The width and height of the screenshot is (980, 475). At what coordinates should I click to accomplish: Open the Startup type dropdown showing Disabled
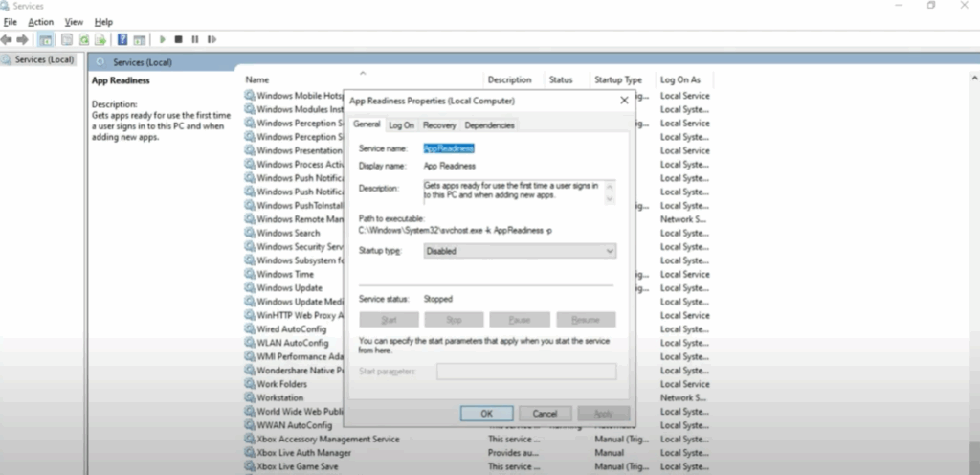pos(520,251)
